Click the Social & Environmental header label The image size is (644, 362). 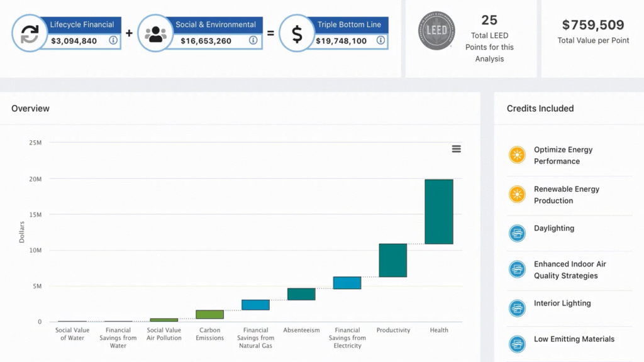coord(216,25)
